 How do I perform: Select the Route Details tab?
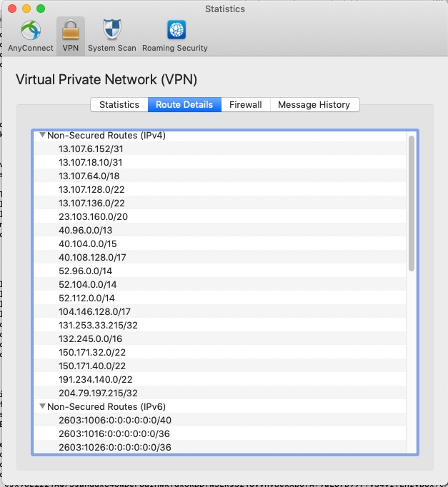tap(184, 105)
